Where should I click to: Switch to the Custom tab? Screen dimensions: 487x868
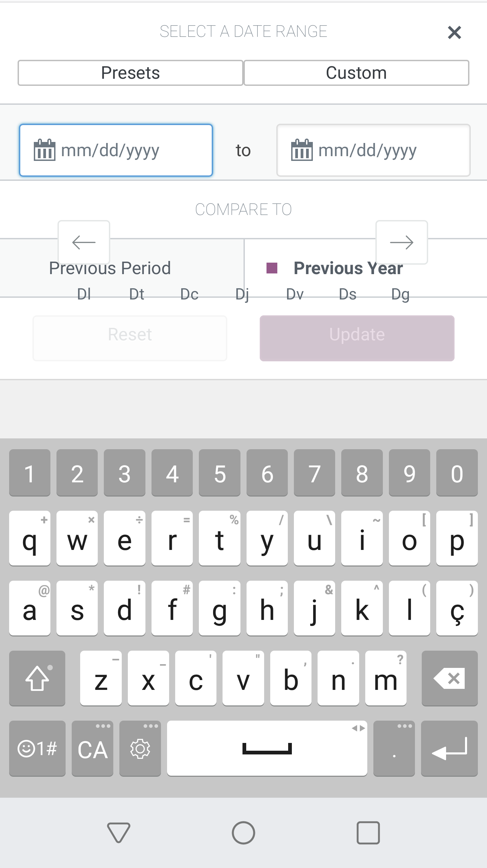pos(356,73)
